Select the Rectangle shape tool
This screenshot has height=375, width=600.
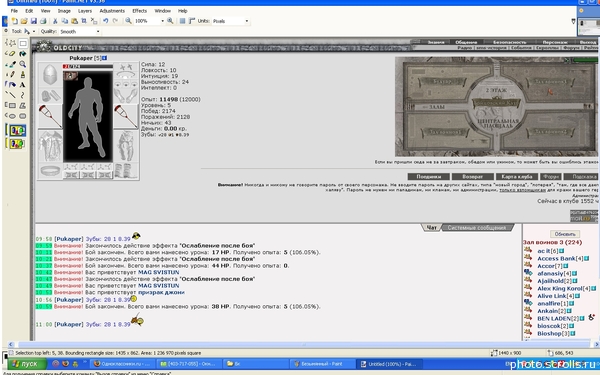pyautogui.click(x=11, y=105)
